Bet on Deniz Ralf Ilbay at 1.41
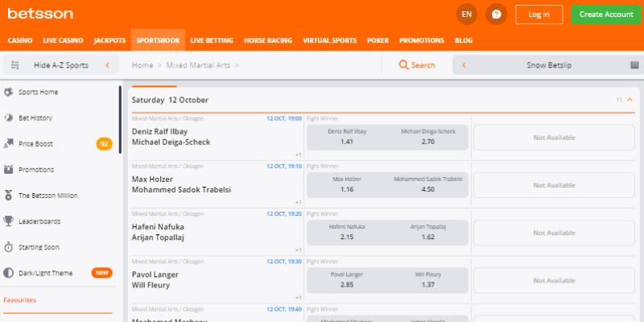 [x=347, y=137]
